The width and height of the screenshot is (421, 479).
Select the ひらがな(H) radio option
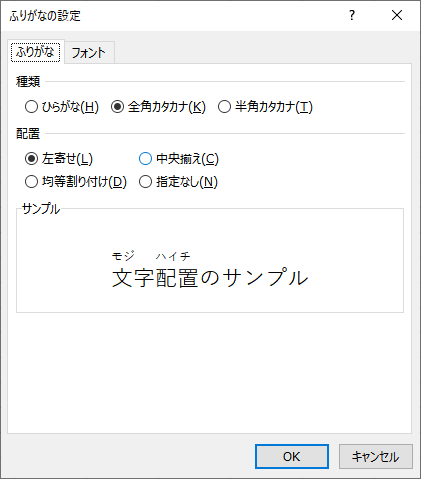(62, 107)
